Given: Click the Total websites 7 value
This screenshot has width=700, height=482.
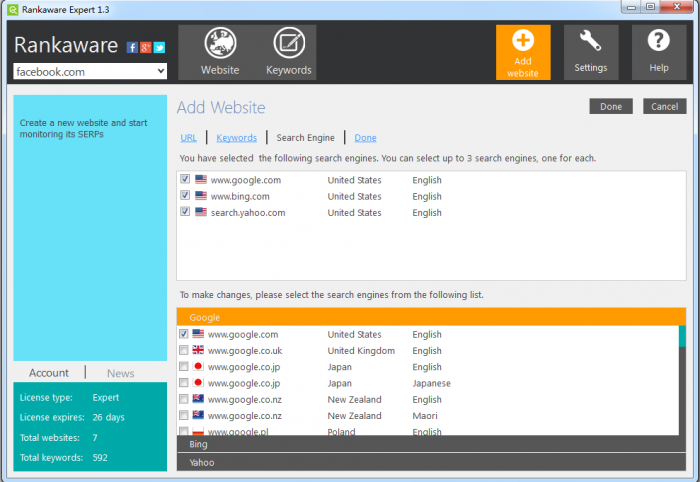Looking at the screenshot, I should (x=95, y=437).
